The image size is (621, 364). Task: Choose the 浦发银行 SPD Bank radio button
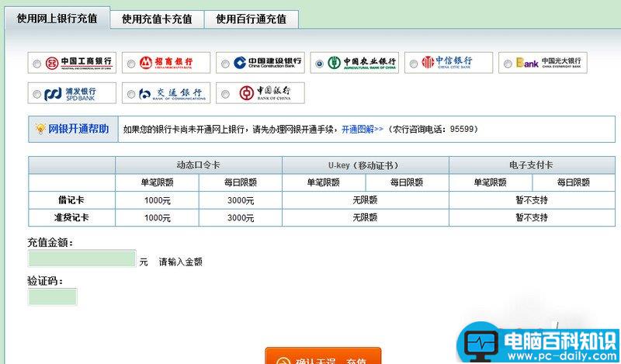click(x=36, y=94)
